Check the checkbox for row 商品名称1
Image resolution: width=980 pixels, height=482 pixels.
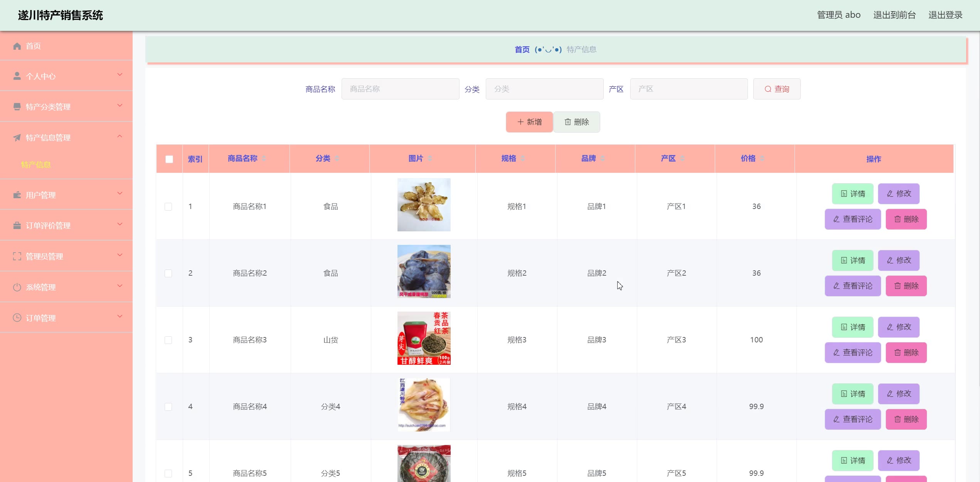pos(168,207)
